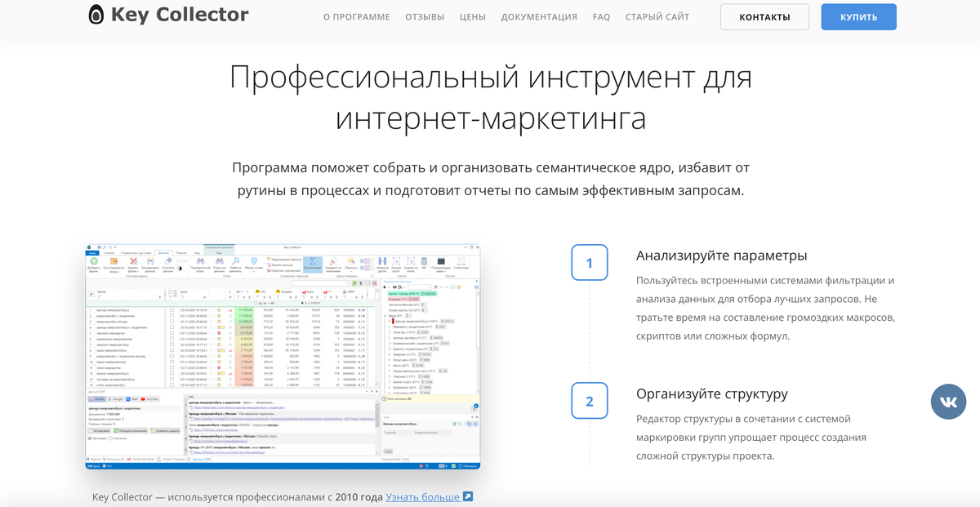Viewport: 980px width, 507px height.
Task: Visit the СТАРЫЙ САЙТ menu link
Action: point(657,17)
